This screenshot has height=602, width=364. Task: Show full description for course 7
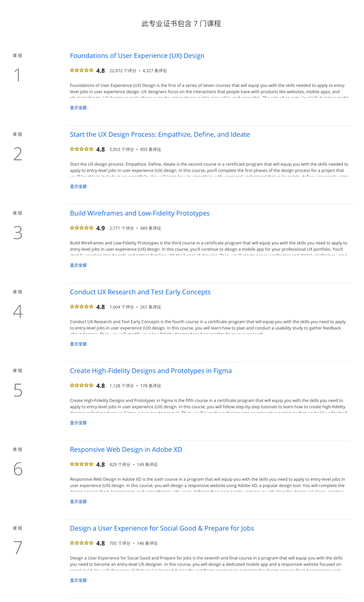click(x=78, y=580)
